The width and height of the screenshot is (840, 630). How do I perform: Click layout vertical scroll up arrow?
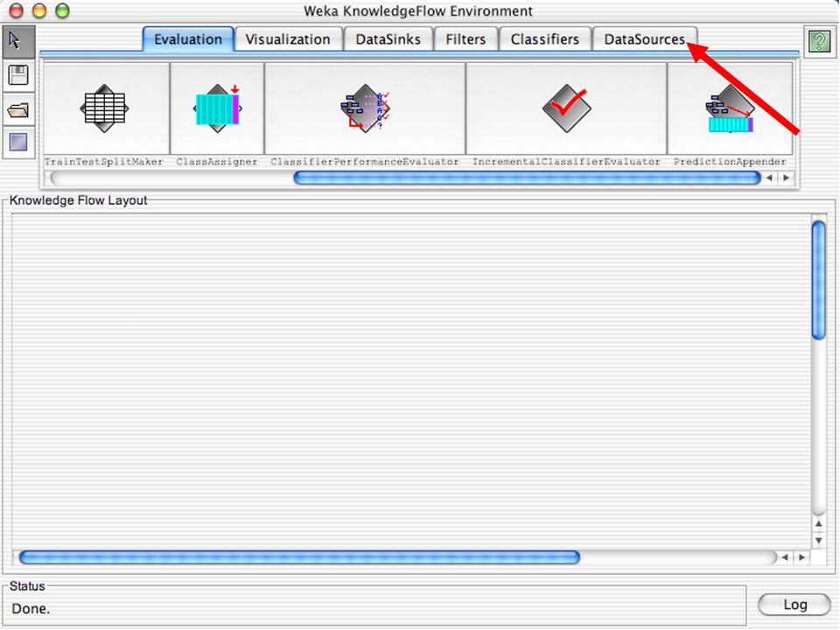point(818,524)
